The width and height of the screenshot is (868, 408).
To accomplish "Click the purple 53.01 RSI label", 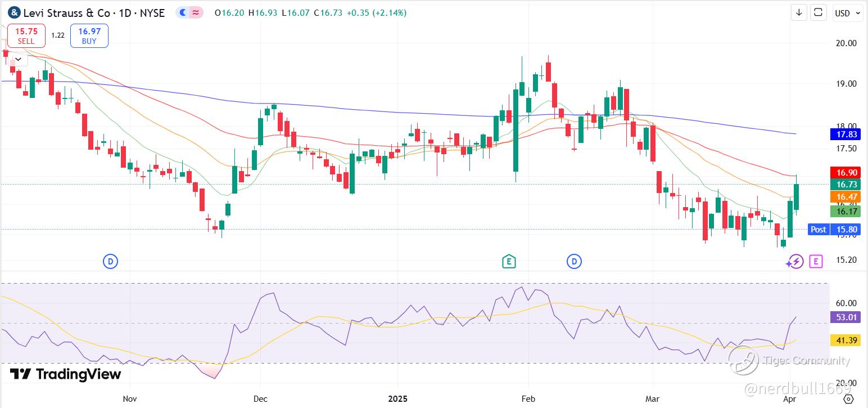I will pos(846,317).
